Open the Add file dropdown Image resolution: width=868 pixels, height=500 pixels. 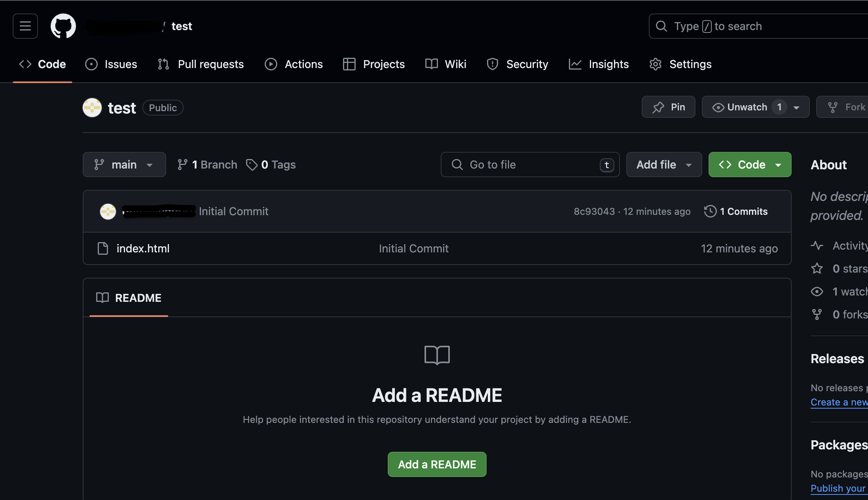point(664,165)
